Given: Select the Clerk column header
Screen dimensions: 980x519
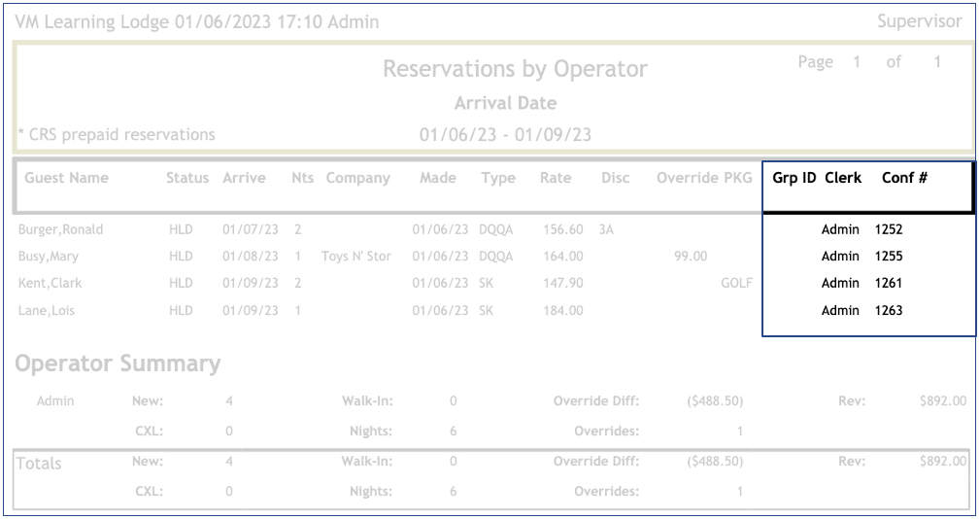Looking at the screenshot, I should click(x=842, y=178).
